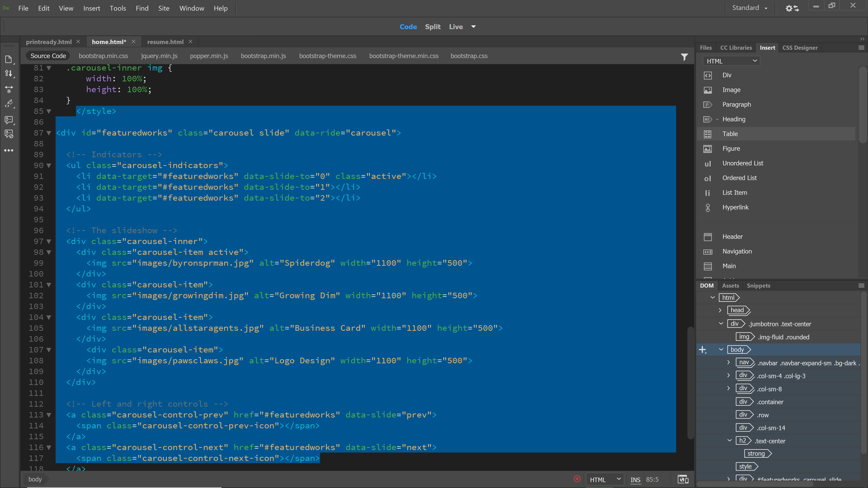Click the Source Code button
This screenshot has height=488, width=868.
click(48, 56)
